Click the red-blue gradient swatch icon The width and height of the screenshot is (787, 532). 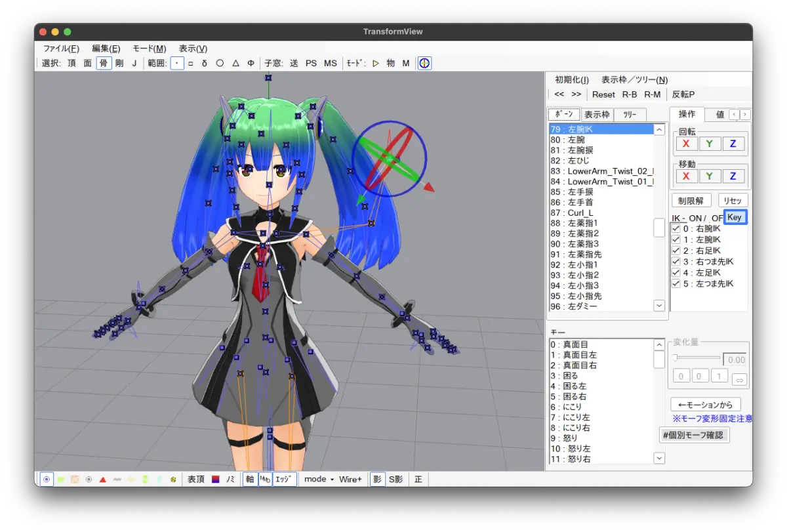pyautogui.click(x=215, y=480)
